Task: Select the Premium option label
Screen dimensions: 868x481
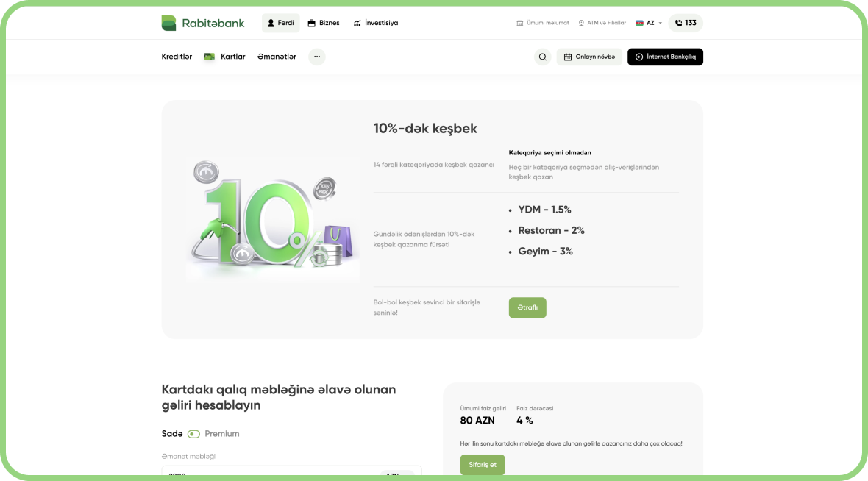Action: coord(222,434)
